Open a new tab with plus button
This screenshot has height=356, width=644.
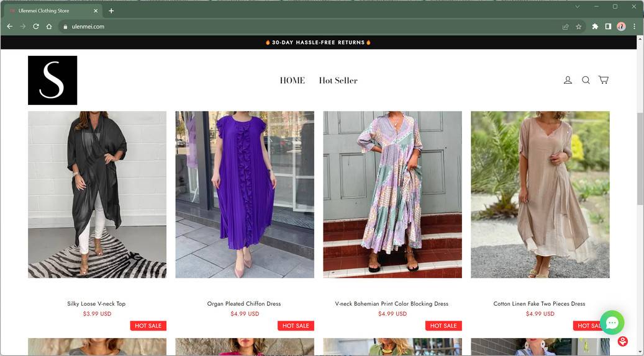pos(111,11)
